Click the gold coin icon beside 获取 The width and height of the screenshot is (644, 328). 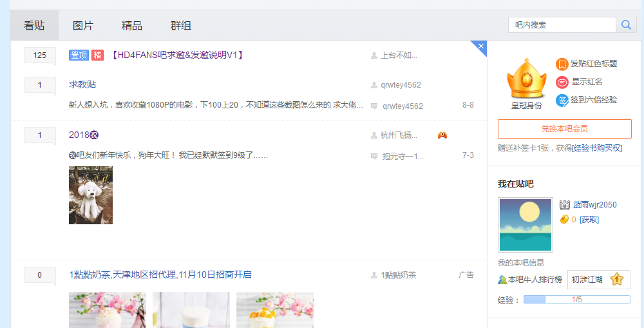click(x=564, y=220)
